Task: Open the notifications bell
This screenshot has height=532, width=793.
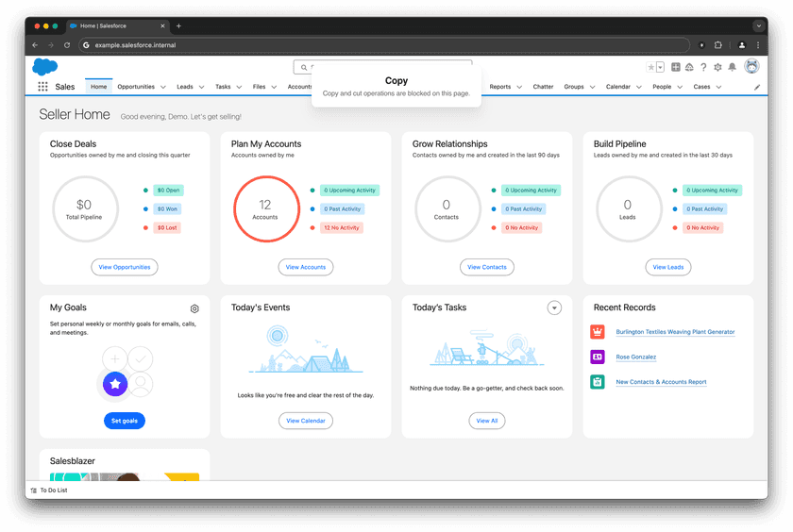Action: pos(732,67)
